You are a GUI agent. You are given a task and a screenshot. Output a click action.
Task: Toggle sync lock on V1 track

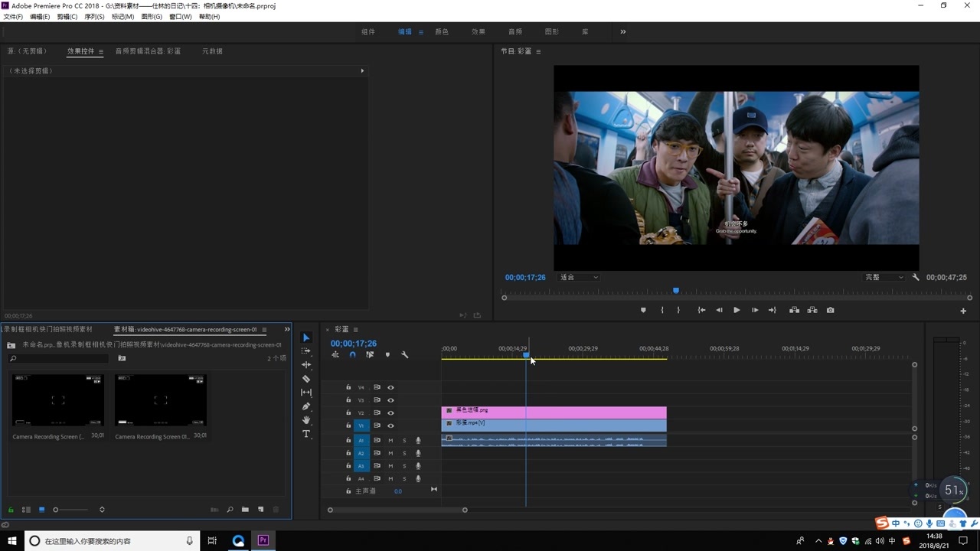[377, 425]
